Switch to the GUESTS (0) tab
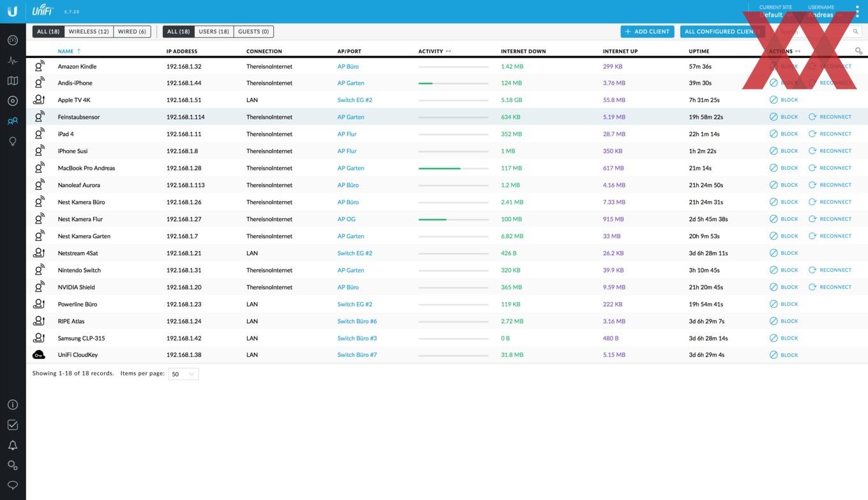 click(253, 31)
